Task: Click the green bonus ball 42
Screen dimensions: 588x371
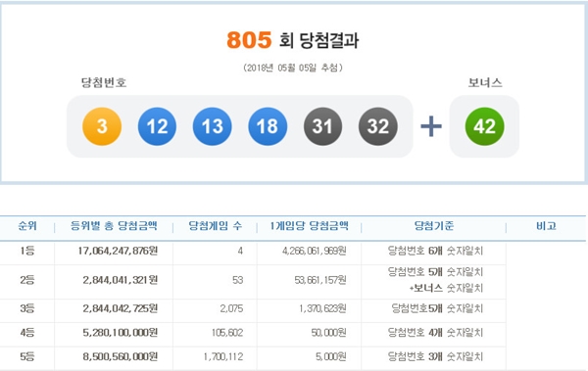Action: pos(484,126)
